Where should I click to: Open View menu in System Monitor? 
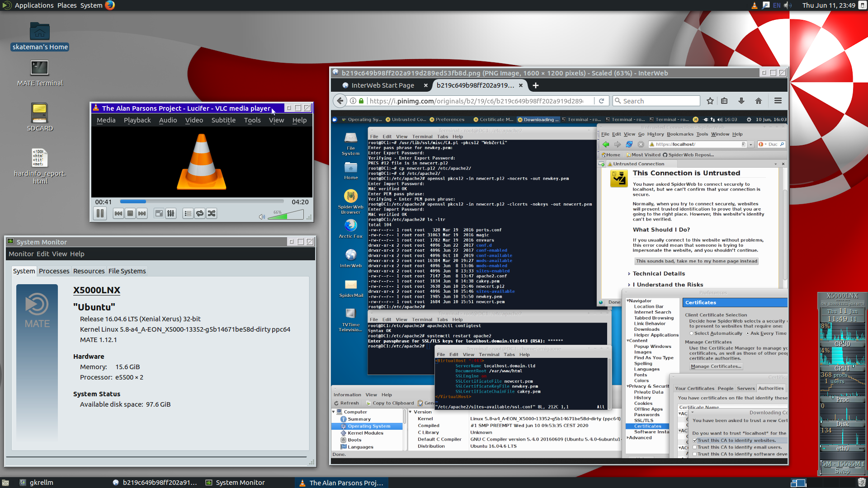pyautogui.click(x=60, y=254)
